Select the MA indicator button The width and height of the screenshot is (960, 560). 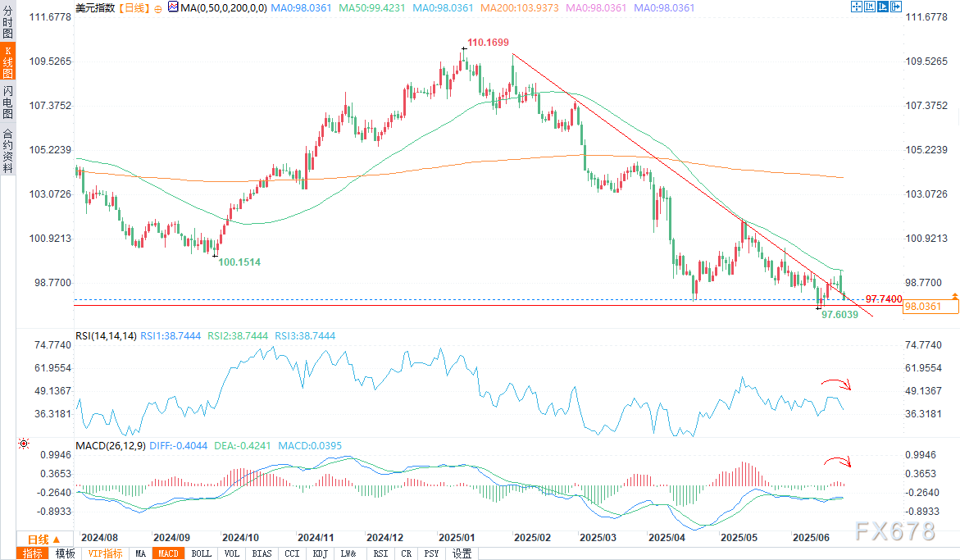141,553
